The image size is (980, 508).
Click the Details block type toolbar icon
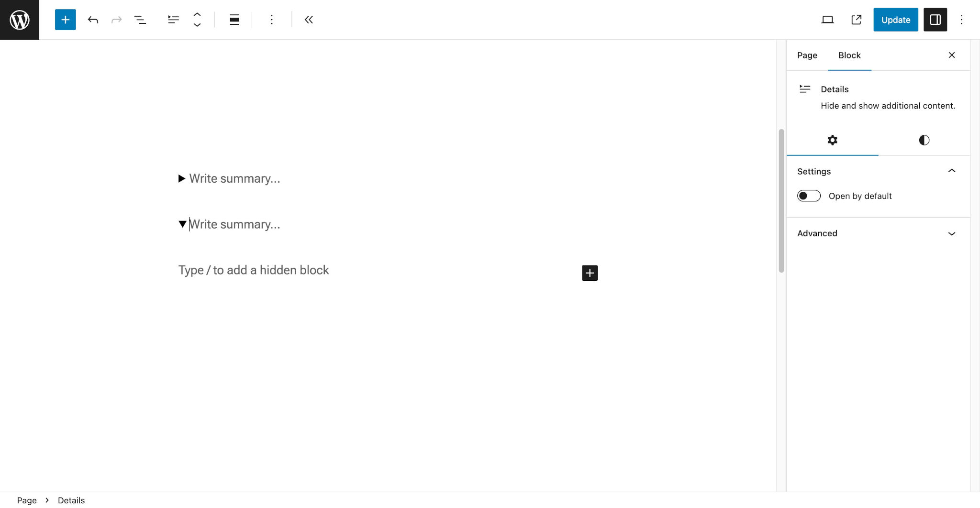click(x=173, y=20)
